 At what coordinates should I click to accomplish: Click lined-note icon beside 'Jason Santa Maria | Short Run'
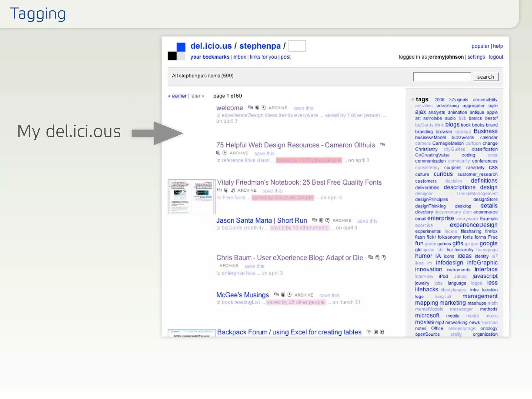[321, 220]
